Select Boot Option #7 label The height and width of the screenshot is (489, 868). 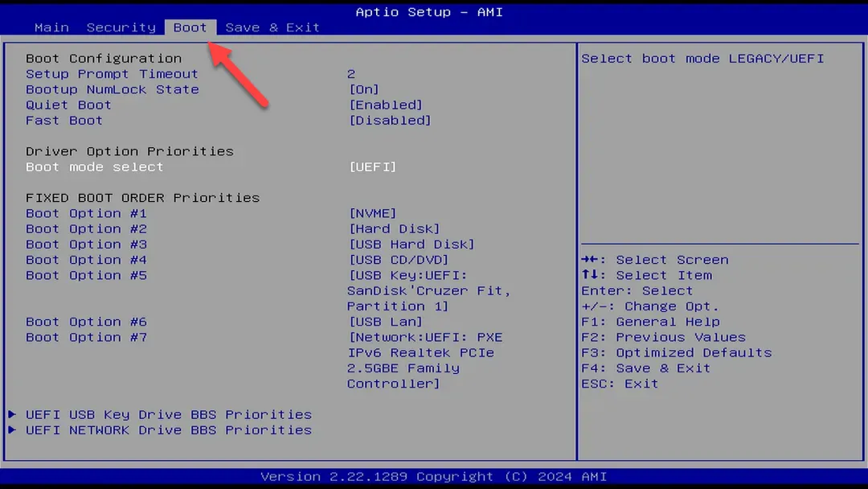86,337
